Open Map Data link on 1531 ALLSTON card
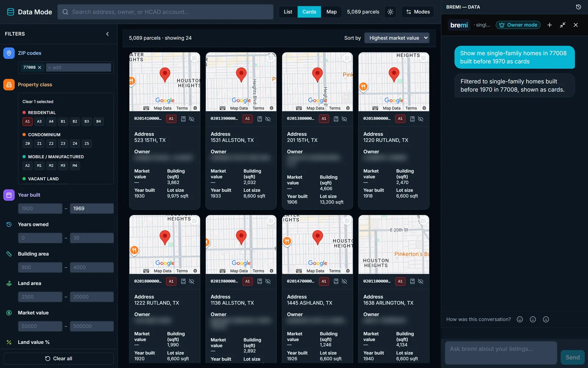Screen dimensions: 588x368 239,108
